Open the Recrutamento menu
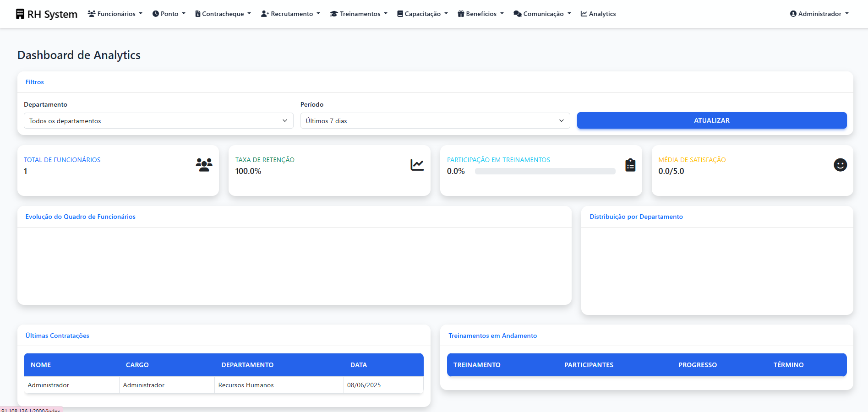The width and height of the screenshot is (868, 412). tap(291, 14)
